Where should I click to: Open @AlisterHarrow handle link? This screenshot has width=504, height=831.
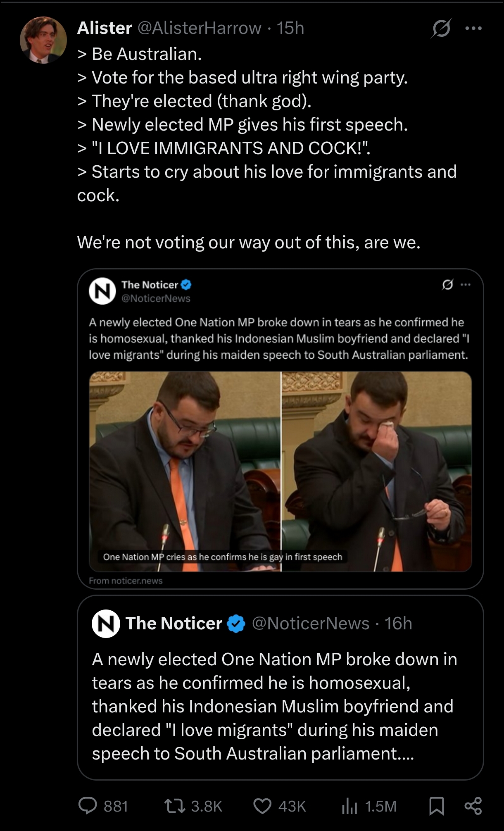(x=199, y=28)
